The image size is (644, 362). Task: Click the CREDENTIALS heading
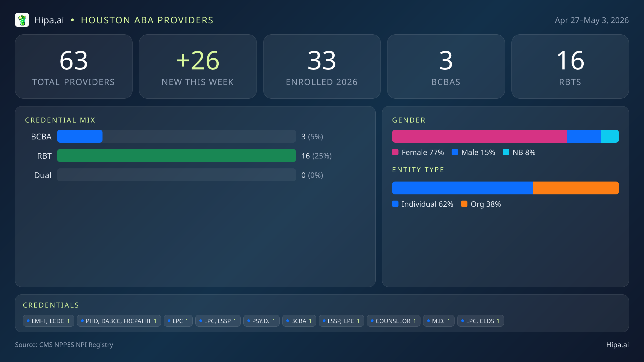[51, 305]
